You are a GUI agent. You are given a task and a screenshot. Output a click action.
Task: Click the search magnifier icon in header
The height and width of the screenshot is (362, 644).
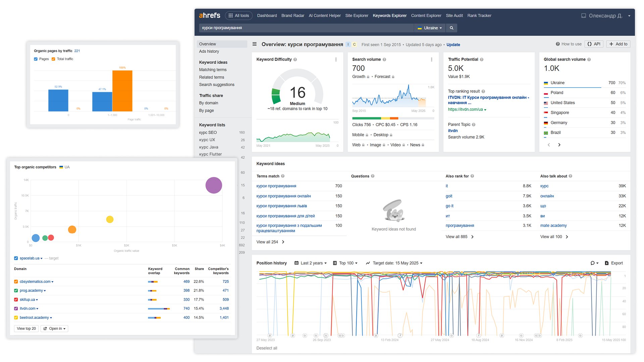451,28
